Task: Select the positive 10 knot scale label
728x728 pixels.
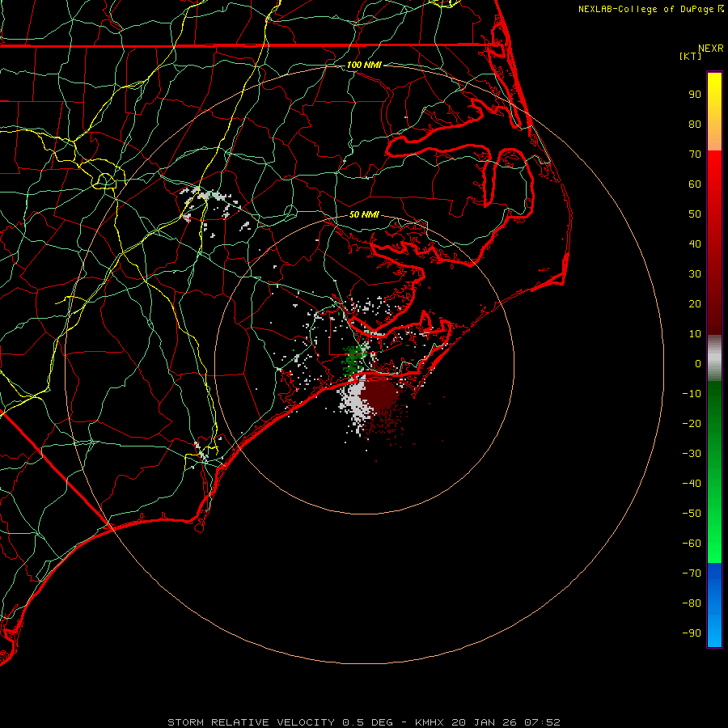Action: click(x=695, y=334)
